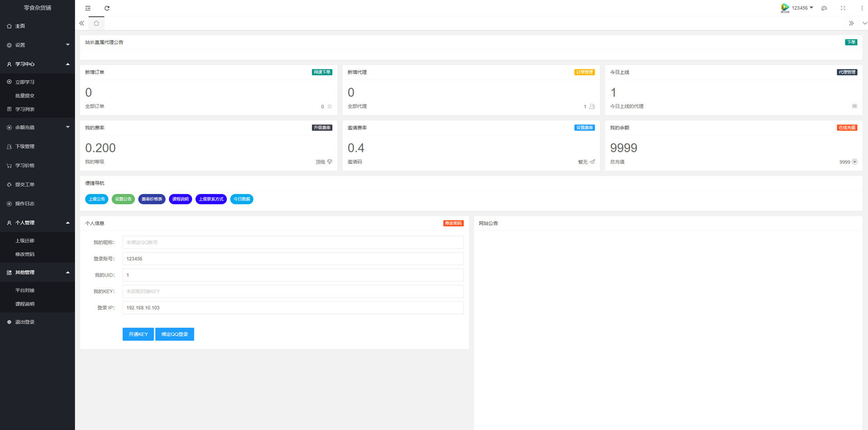868x430 pixels.
Task: Click the circle icon of 立即学习
Action: click(9, 82)
